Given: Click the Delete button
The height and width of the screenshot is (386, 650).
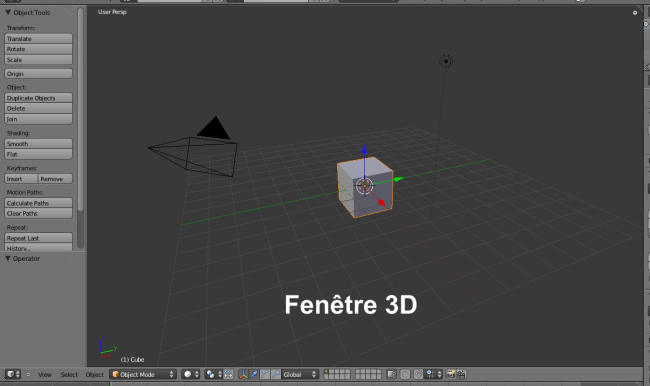Looking at the screenshot, I should coord(39,108).
